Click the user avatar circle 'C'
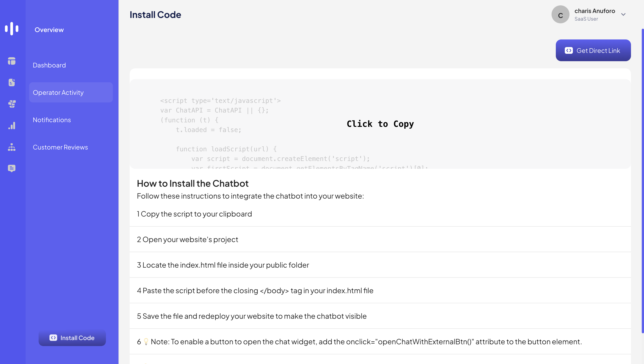The height and width of the screenshot is (364, 644). 560,15
